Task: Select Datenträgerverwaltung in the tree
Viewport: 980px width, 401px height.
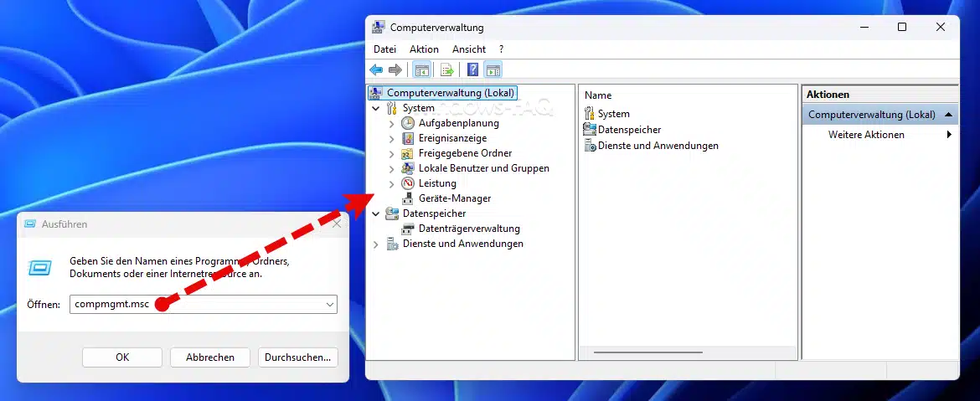Action: (x=469, y=229)
